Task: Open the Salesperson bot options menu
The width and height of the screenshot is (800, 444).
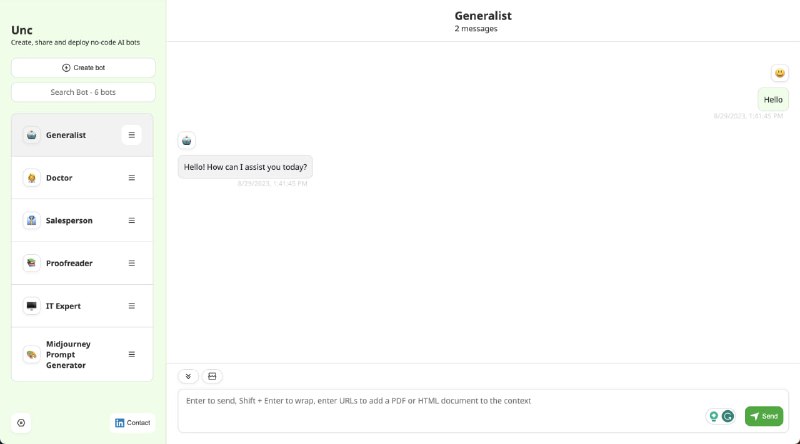Action: click(x=132, y=220)
